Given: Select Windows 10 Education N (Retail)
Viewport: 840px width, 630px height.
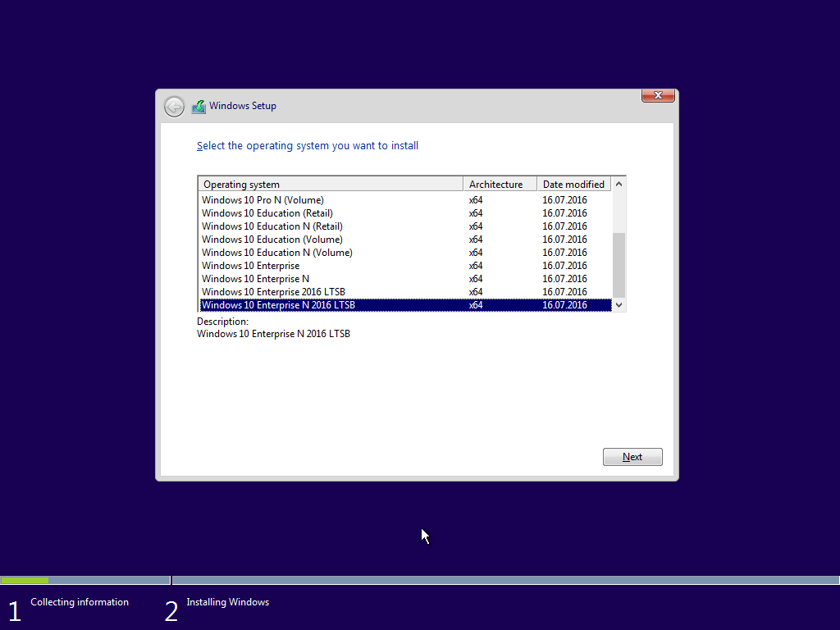Looking at the screenshot, I should (x=405, y=226).
